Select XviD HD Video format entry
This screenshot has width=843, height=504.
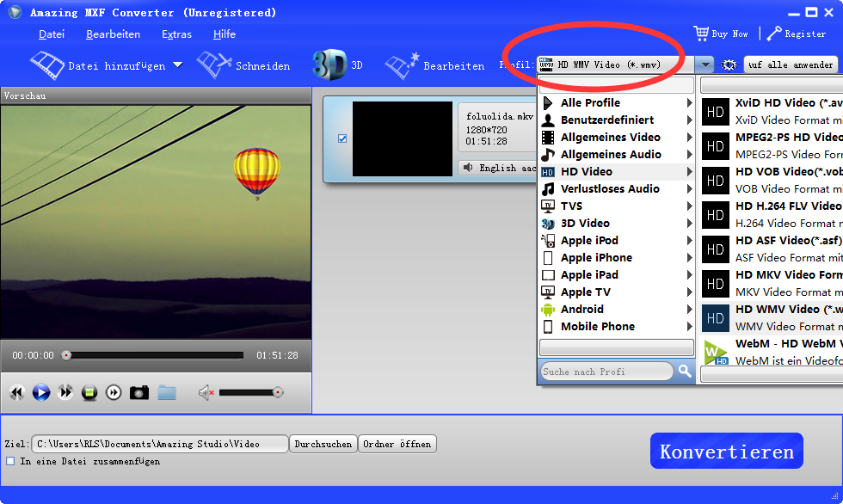tap(772, 111)
